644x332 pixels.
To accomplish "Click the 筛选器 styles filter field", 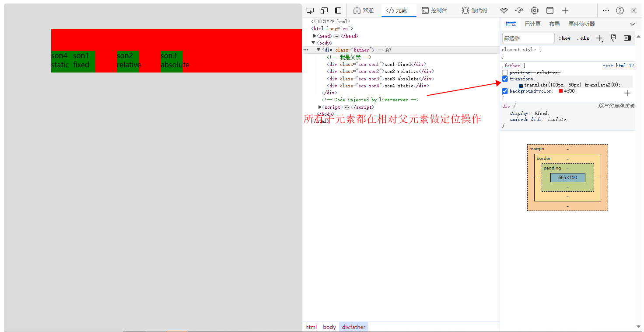I will (528, 38).
